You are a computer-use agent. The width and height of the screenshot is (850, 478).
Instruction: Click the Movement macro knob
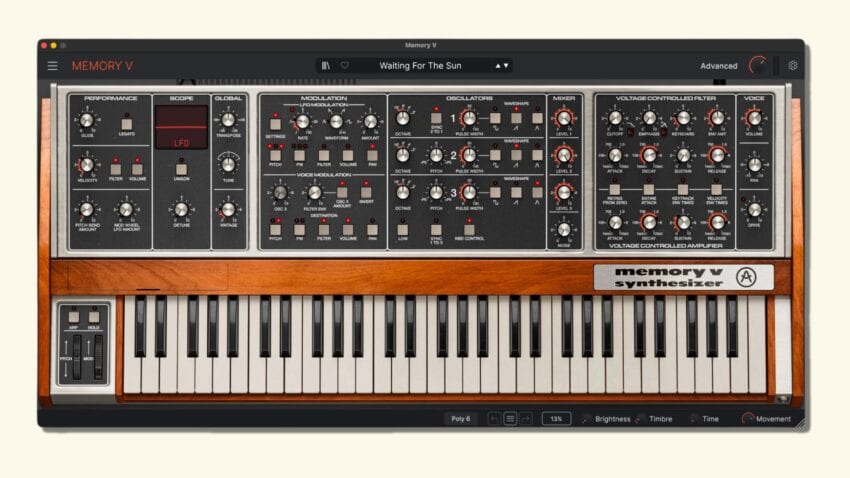coord(748,418)
